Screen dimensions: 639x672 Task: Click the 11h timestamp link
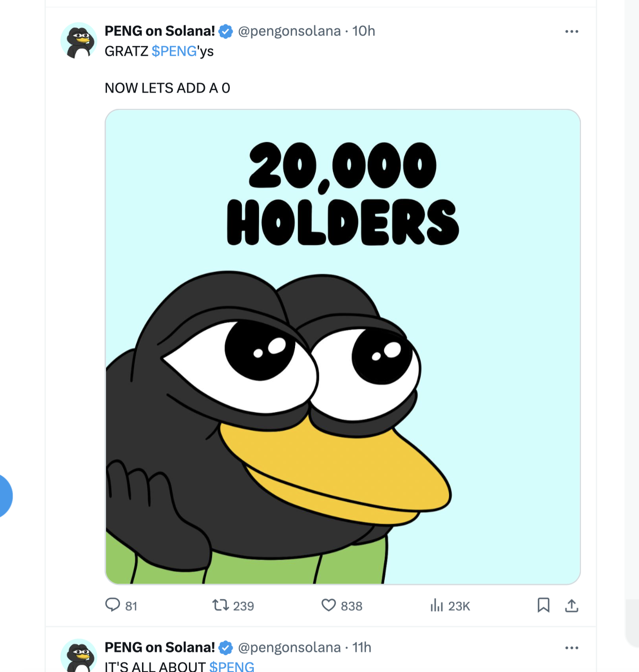click(362, 648)
